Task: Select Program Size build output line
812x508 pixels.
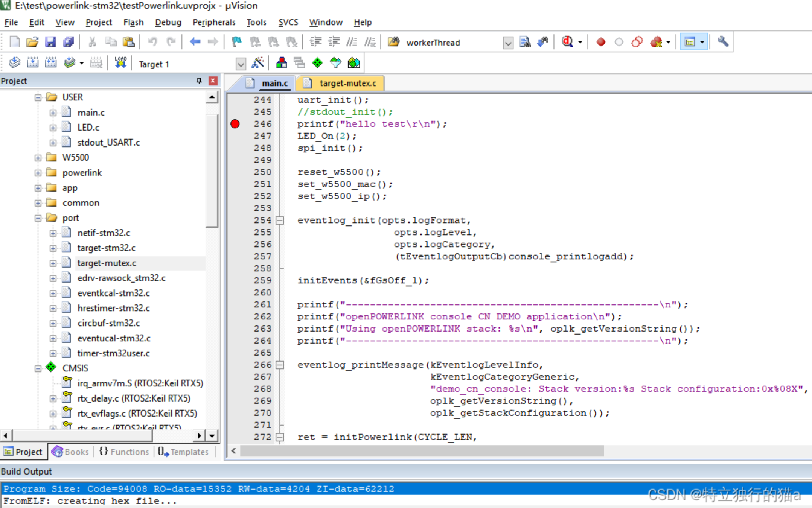Action: pos(406,489)
